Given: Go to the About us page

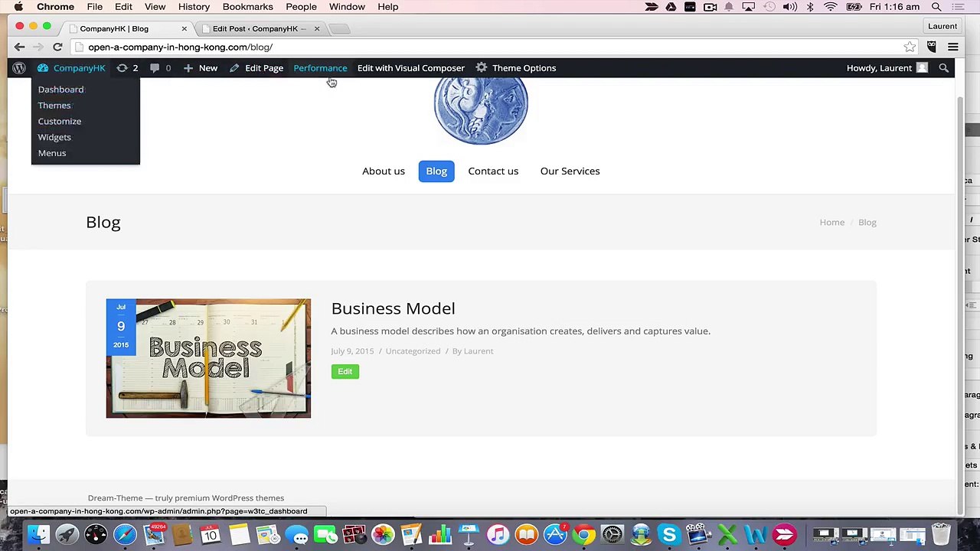Looking at the screenshot, I should click(x=384, y=171).
